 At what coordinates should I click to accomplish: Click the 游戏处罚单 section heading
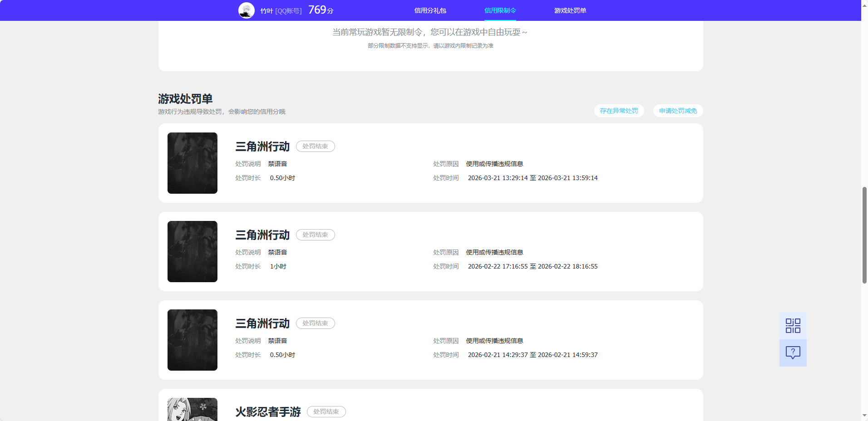point(185,99)
